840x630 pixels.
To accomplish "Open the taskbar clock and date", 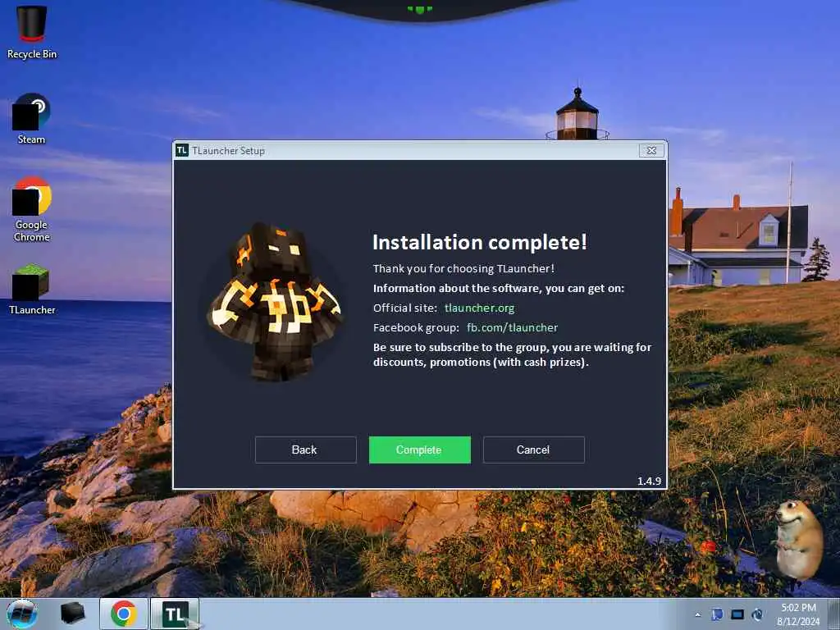I will [x=798, y=614].
